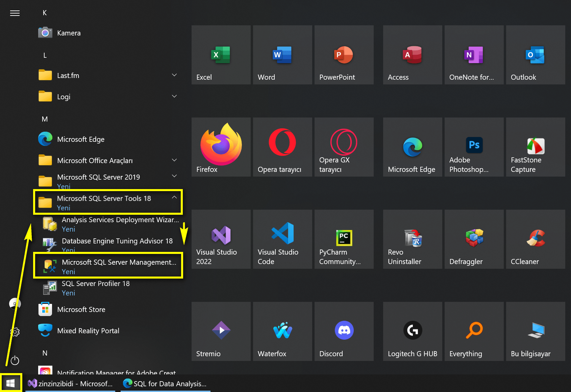Open the Bu bilgisayar tile

click(x=536, y=331)
